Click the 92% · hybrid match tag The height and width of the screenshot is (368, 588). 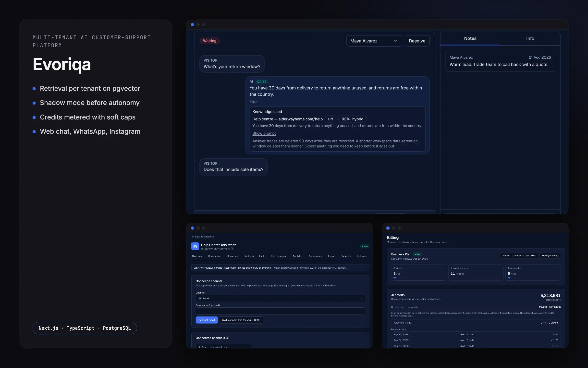click(x=353, y=119)
